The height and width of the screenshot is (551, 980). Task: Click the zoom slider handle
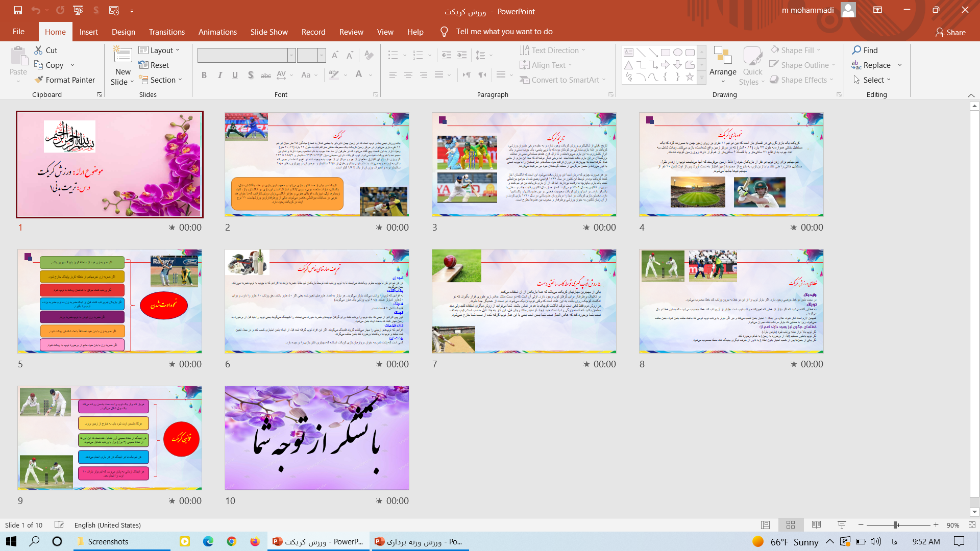pos(895,525)
